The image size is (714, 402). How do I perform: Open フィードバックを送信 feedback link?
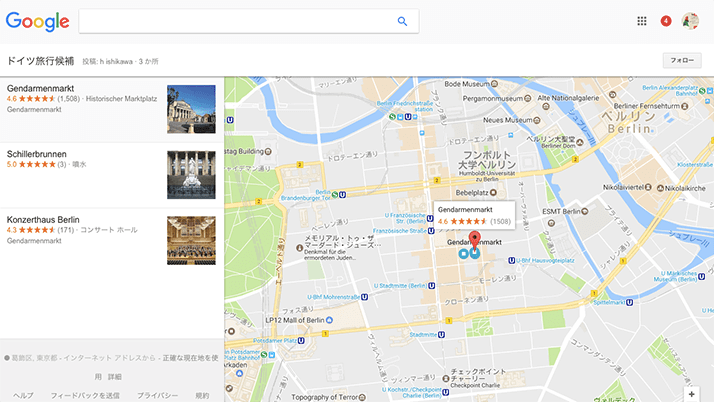click(x=85, y=396)
